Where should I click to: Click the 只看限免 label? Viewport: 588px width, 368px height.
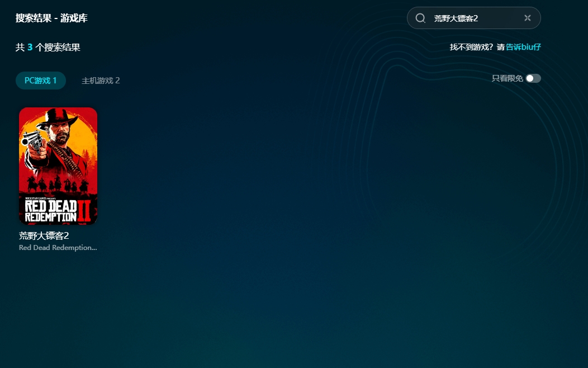pyautogui.click(x=507, y=78)
